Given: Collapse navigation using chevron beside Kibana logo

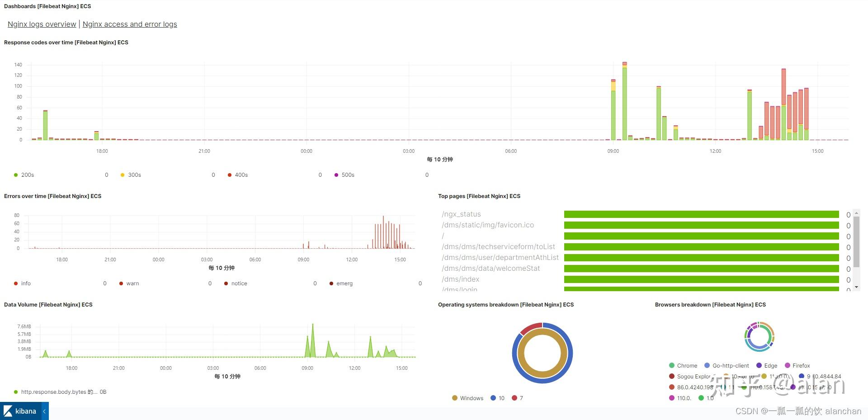Looking at the screenshot, I should 44,411.
